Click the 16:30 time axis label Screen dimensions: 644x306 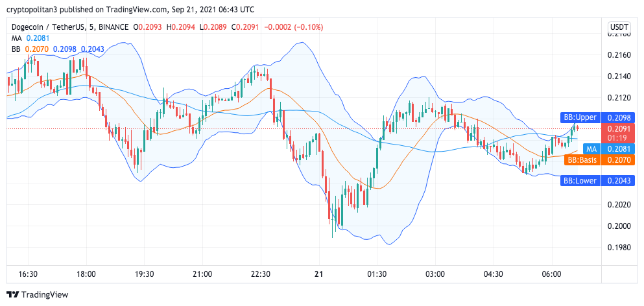tap(29, 274)
